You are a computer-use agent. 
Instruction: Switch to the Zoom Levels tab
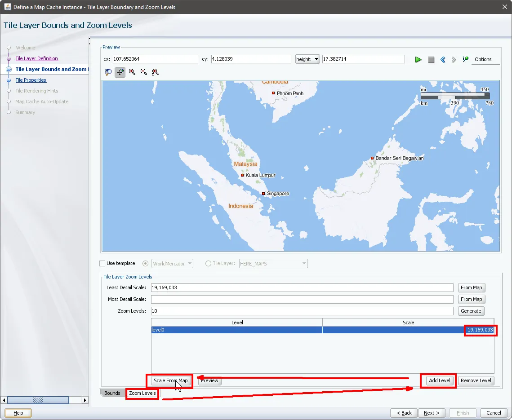pyautogui.click(x=142, y=393)
